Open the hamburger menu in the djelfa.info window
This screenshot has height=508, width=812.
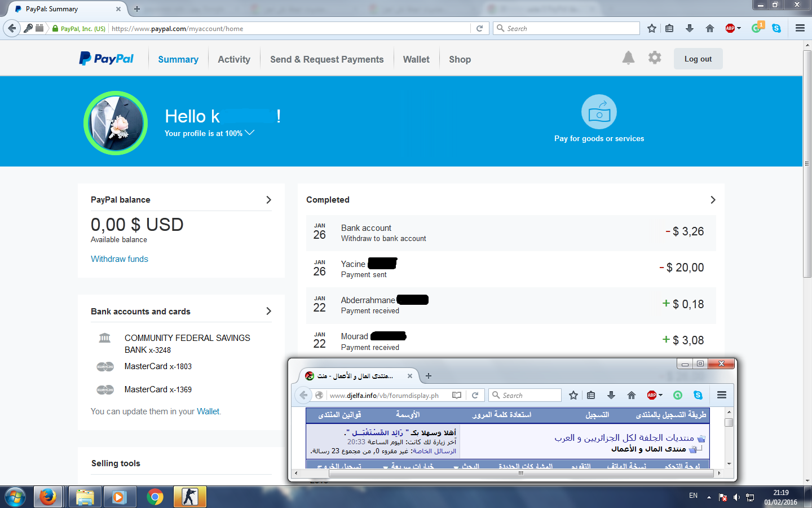(722, 395)
